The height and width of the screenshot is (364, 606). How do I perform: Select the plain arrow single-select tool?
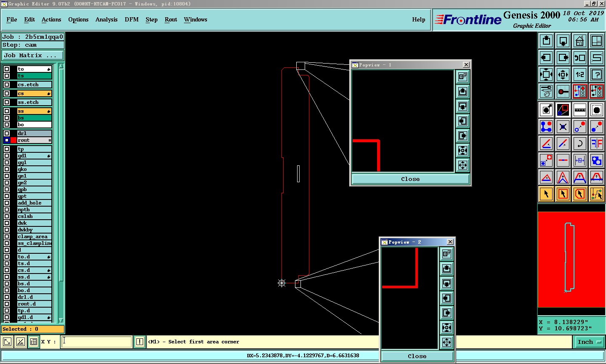[x=546, y=194]
